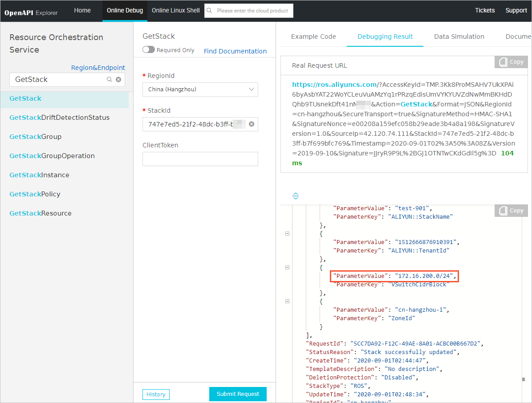Click the UpdateTime line in the JSON
The width and height of the screenshot is (532, 403).
pos(367,394)
